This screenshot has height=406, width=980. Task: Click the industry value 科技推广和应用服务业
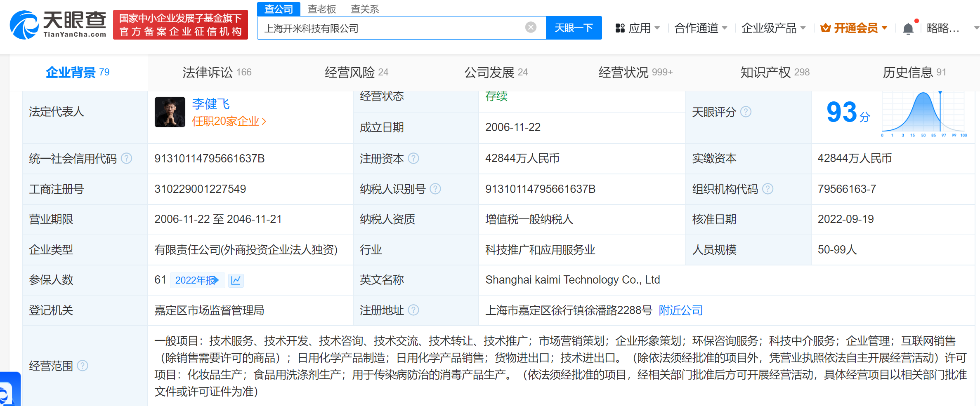pos(540,249)
